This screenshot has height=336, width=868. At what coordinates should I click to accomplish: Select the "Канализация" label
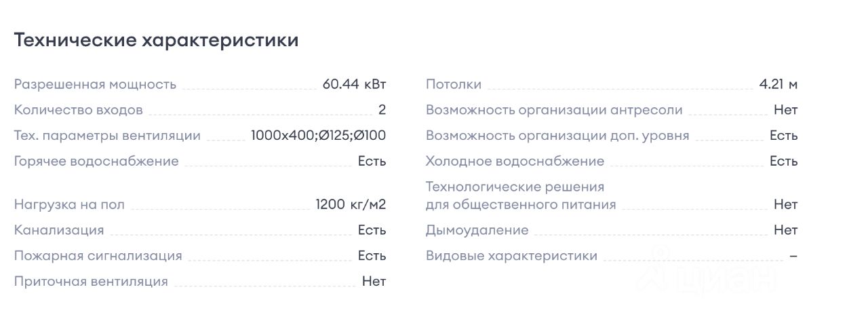click(x=59, y=230)
